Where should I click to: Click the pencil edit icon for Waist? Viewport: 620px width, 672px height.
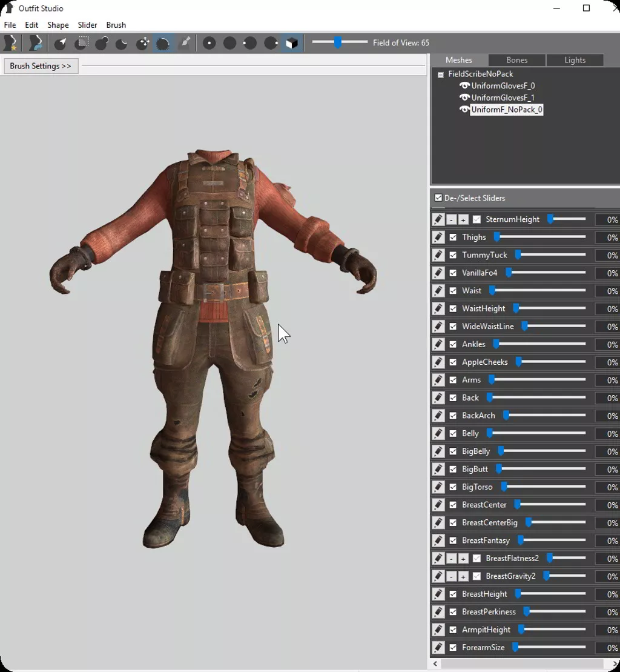[438, 291]
